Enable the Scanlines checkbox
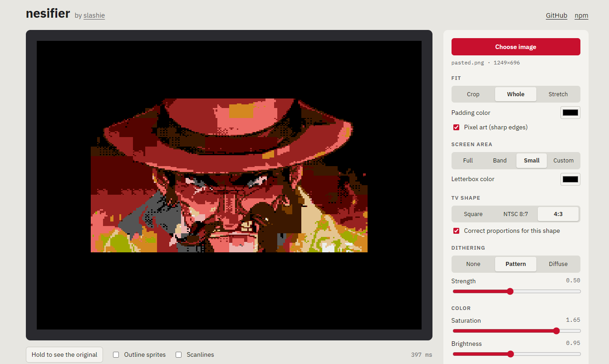The image size is (609, 364). point(179,354)
